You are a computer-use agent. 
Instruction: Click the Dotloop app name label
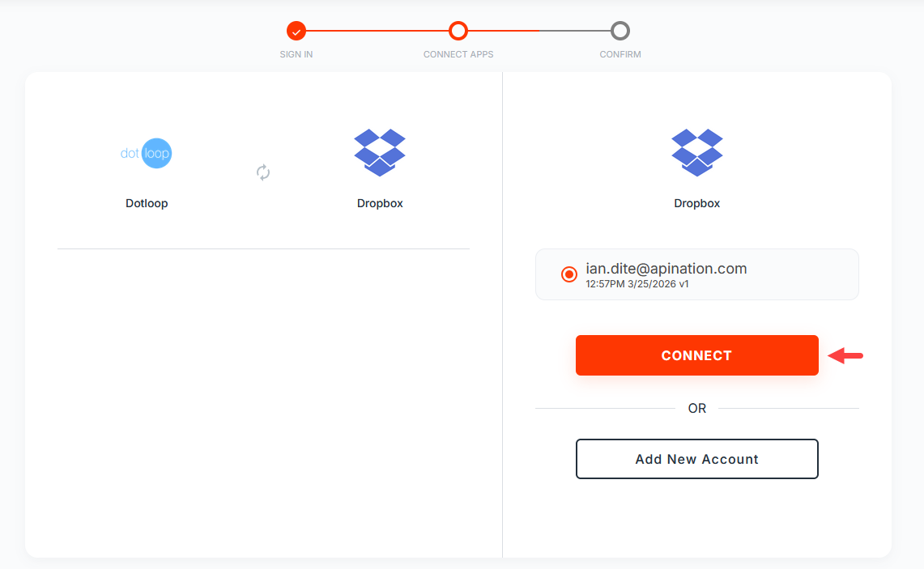pos(147,203)
